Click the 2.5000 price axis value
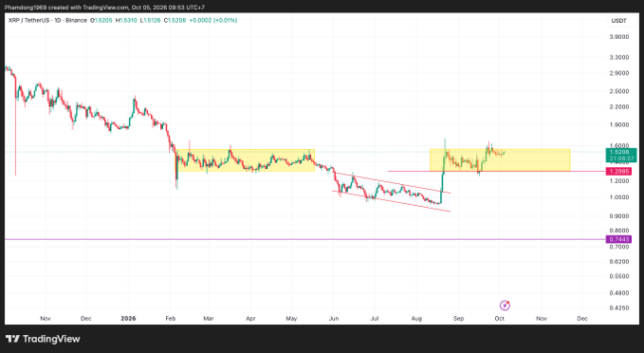Image resolution: width=644 pixels, height=353 pixels. pos(619,91)
